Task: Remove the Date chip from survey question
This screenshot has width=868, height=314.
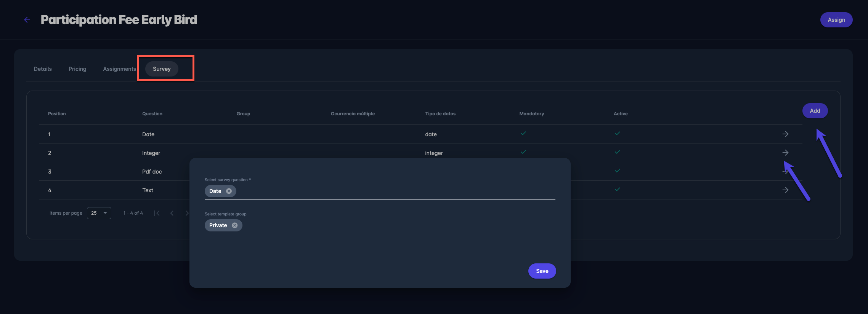Action: click(x=229, y=191)
